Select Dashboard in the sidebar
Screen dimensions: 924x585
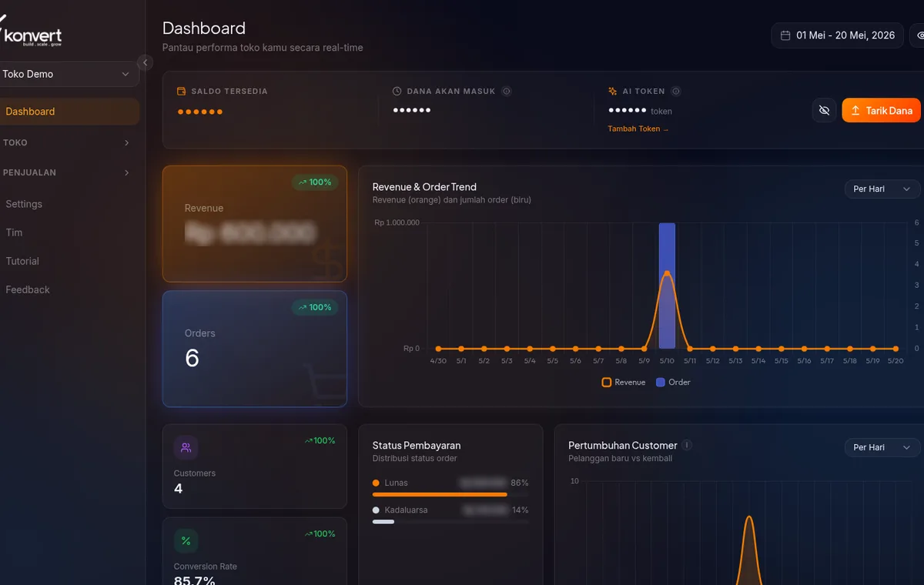[x=68, y=112]
